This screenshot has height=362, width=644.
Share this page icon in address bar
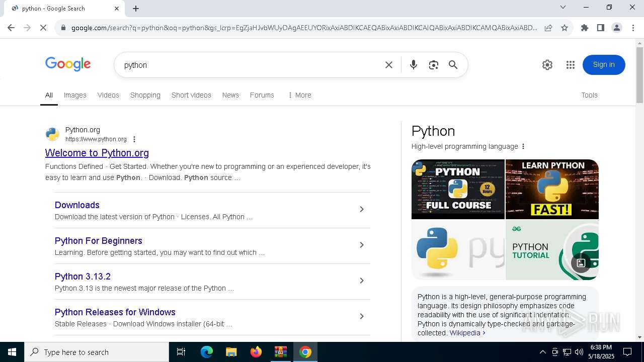coord(548,28)
